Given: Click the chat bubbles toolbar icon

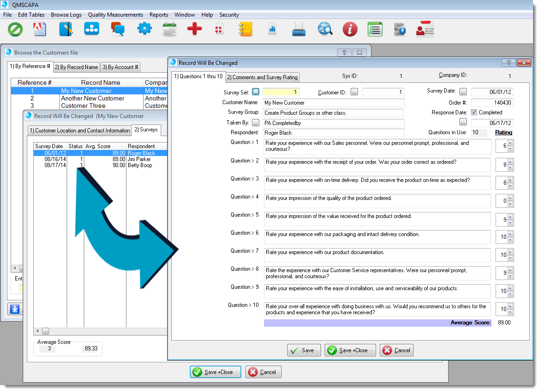Looking at the screenshot, I should click(x=117, y=29).
